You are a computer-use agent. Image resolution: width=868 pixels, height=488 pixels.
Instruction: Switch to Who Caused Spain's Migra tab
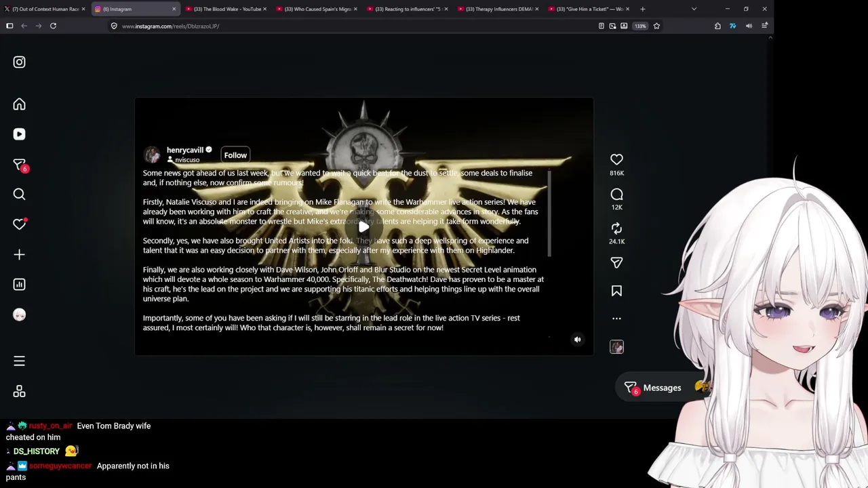pyautogui.click(x=317, y=9)
